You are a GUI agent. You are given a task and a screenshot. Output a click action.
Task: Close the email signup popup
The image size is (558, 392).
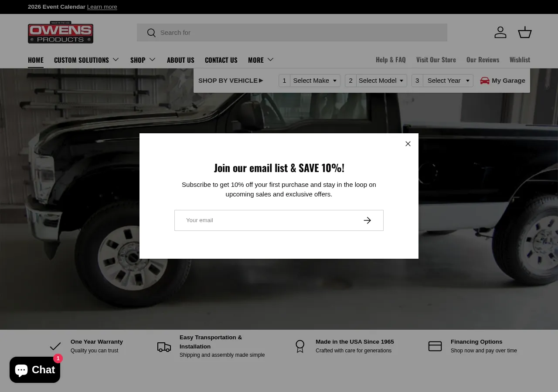point(408,144)
